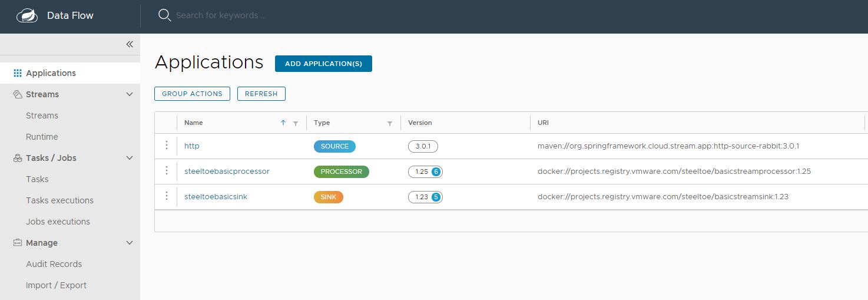
Task: Click the Name column filter icon
Action: (296, 123)
